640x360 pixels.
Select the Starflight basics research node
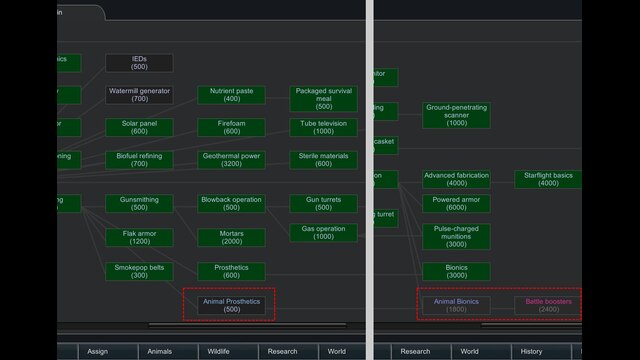click(548, 179)
